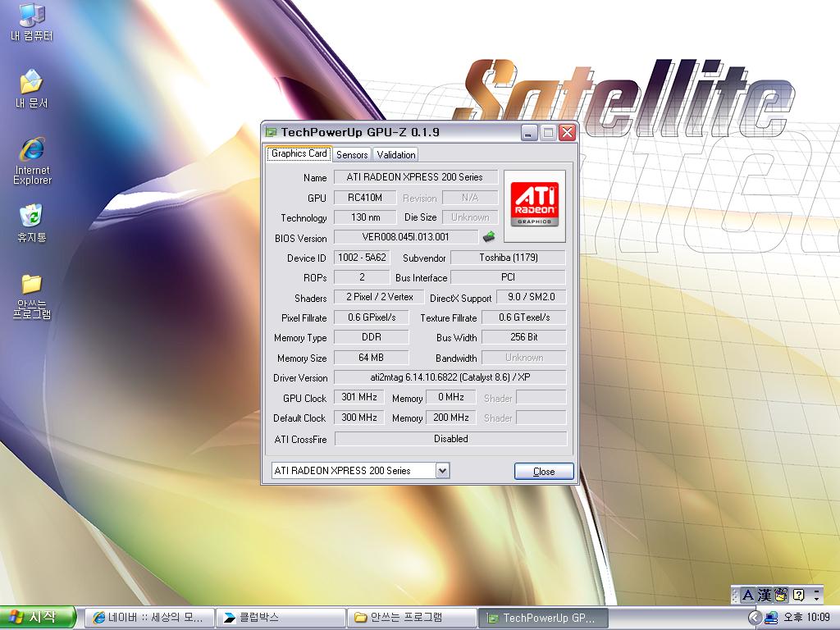Click the ATI CrossFire Disabled field
The image size is (840, 630).
coord(450,439)
